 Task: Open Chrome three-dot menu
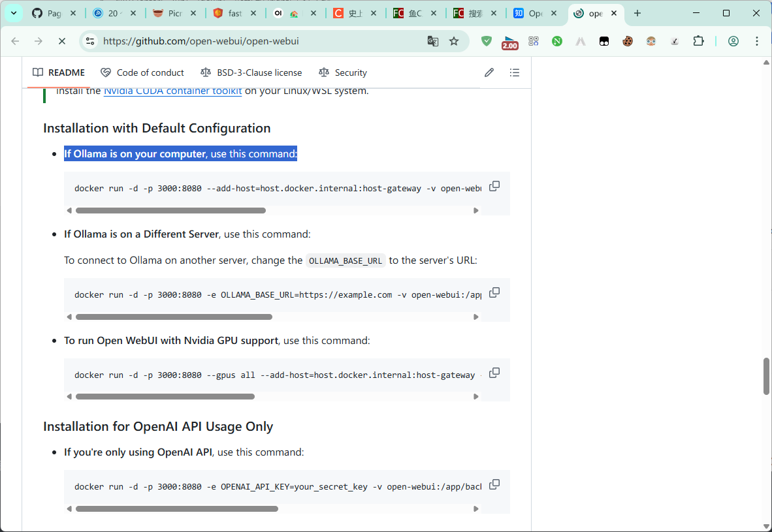pyautogui.click(x=757, y=41)
